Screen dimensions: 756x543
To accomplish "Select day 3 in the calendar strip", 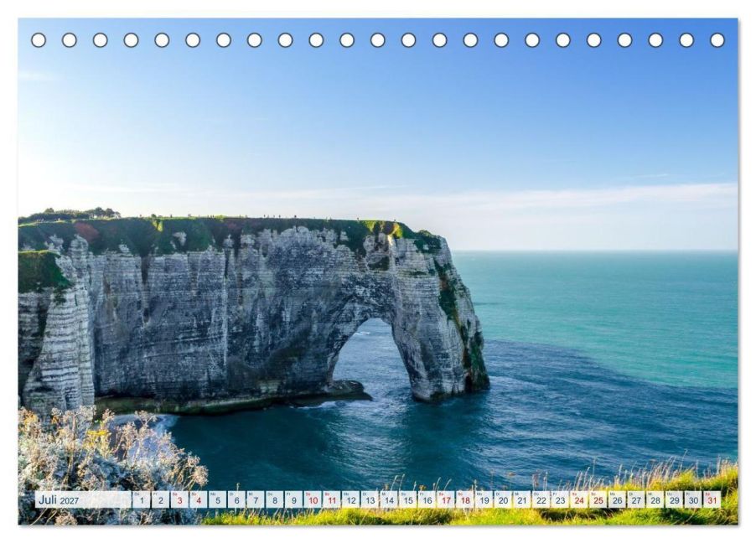I will [x=179, y=499].
